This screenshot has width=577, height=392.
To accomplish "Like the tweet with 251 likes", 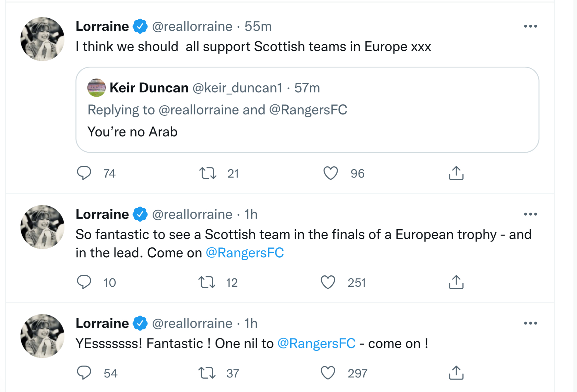I will click(328, 282).
